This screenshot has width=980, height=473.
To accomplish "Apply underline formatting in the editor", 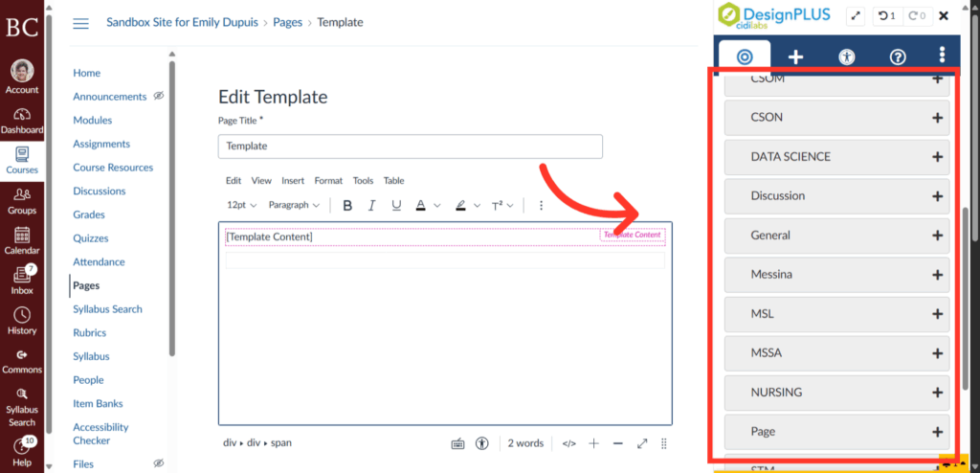I will tap(396, 205).
